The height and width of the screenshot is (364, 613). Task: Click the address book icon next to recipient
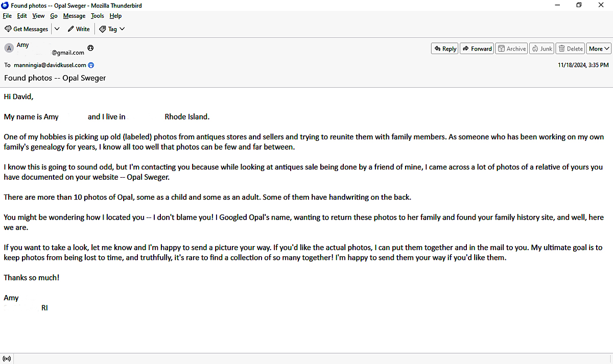(91, 65)
